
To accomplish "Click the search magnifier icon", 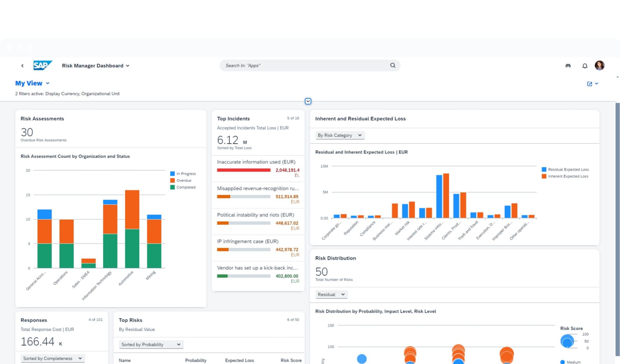I will tap(392, 66).
